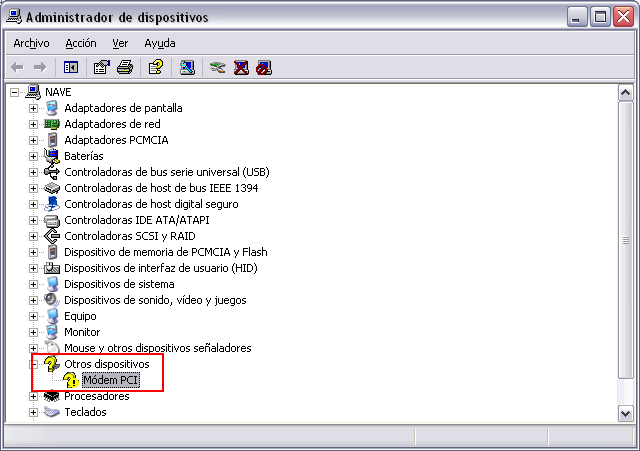The image size is (640, 451).
Task: Click the Otros dispositivos question-mark icon
Action: click(x=52, y=364)
